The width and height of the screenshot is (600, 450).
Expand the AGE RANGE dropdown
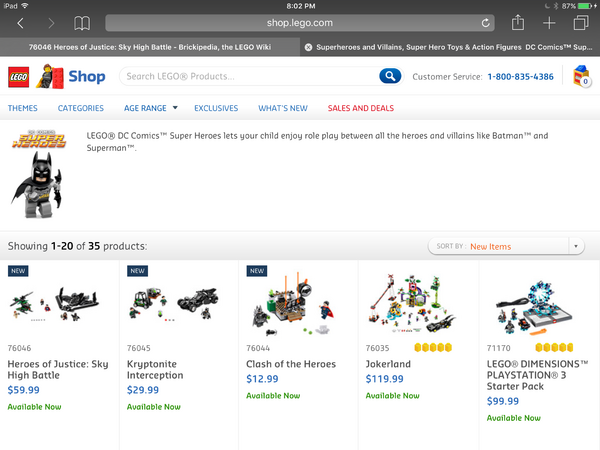[150, 108]
